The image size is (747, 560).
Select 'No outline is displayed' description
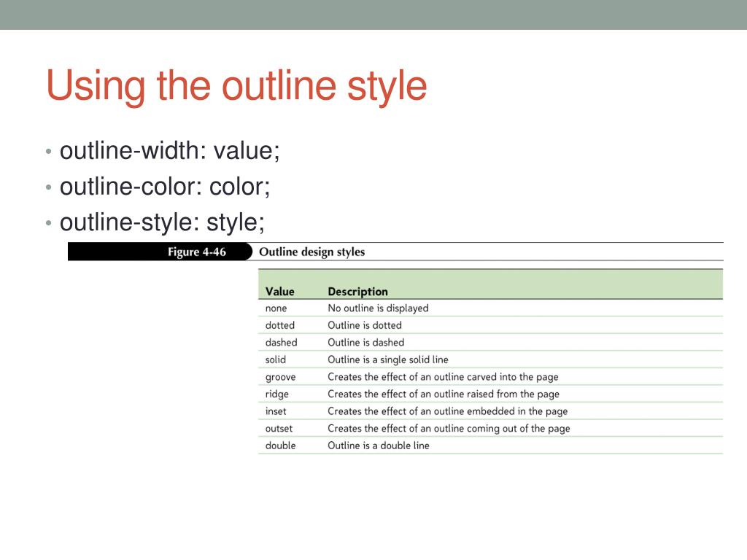tap(379, 308)
